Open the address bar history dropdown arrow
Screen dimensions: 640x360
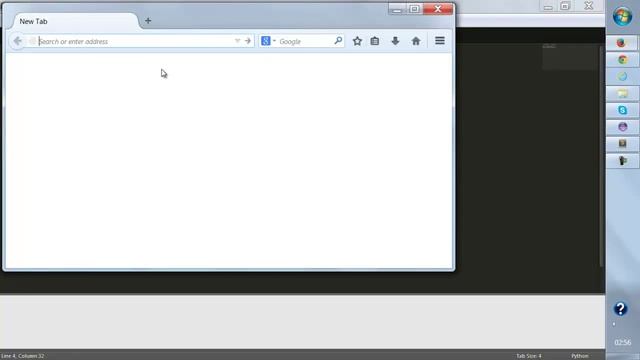coord(238,41)
